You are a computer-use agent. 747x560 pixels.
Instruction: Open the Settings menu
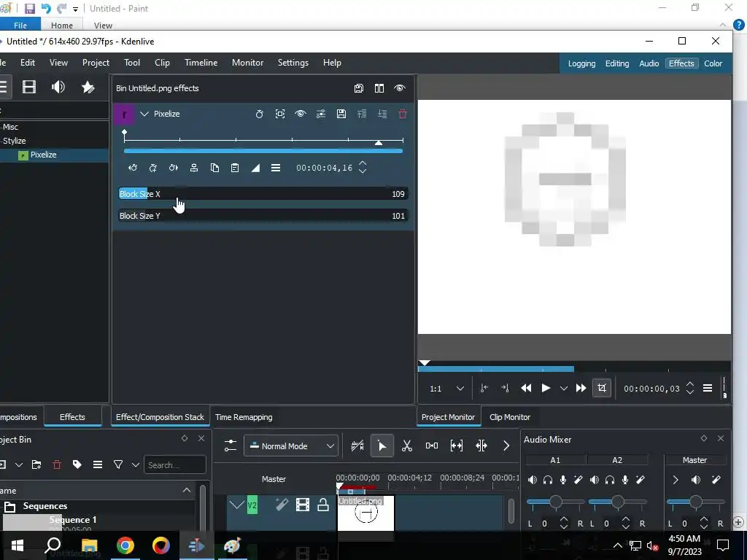(293, 63)
